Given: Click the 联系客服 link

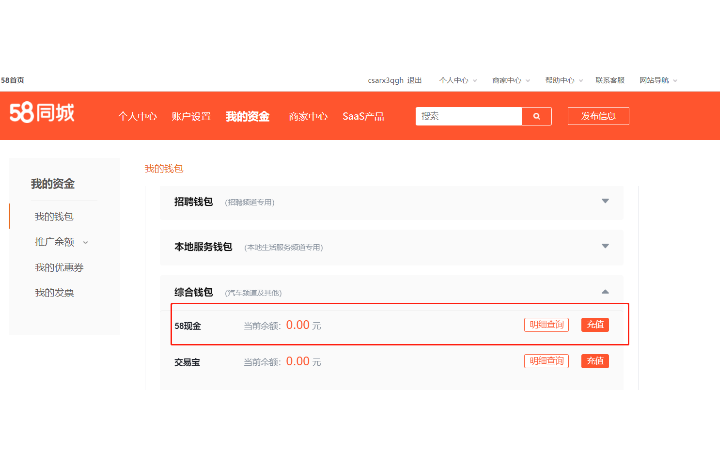Looking at the screenshot, I should tap(610, 80).
